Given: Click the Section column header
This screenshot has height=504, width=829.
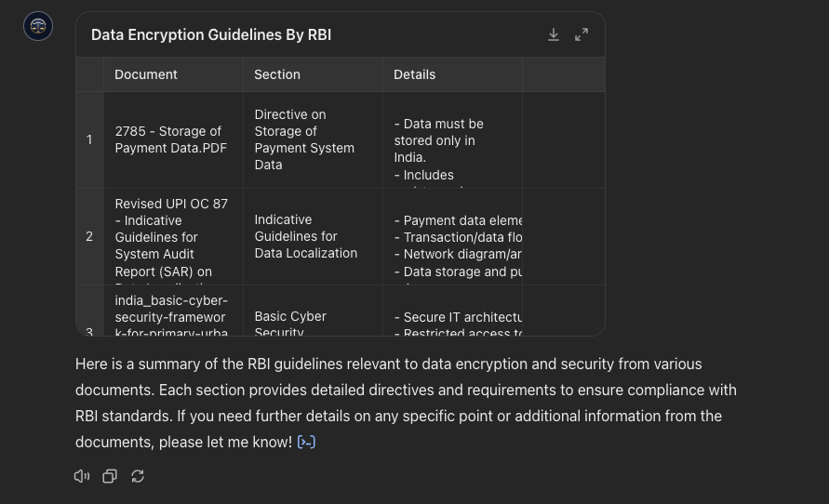Looking at the screenshot, I should (277, 74).
